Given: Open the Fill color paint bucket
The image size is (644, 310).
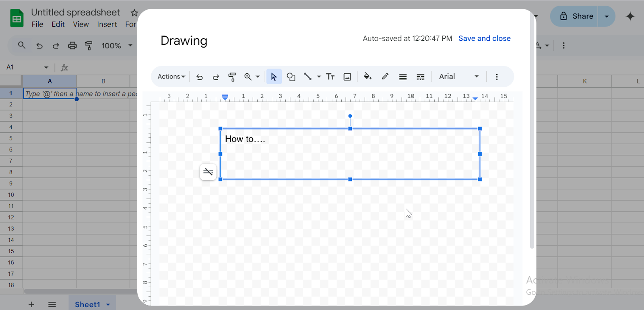Looking at the screenshot, I should [367, 77].
